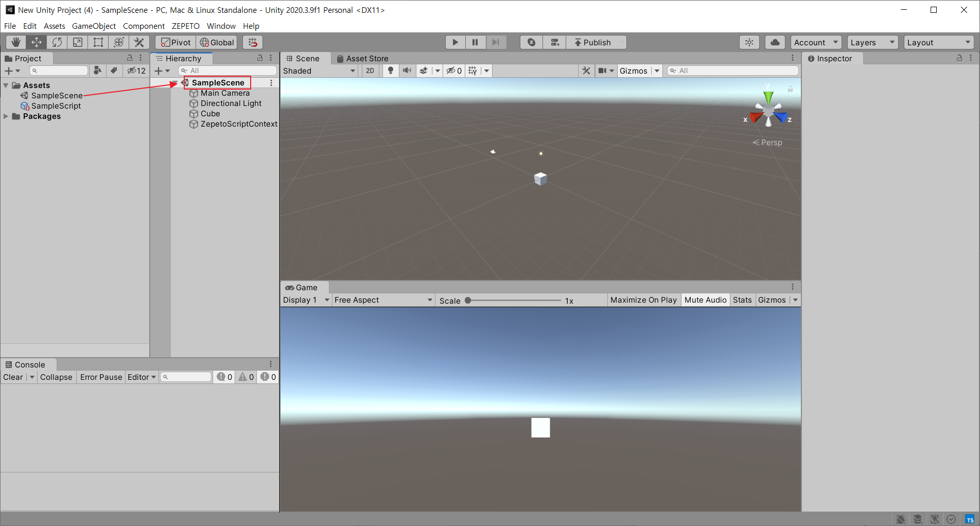Click the Project panel search field
The image size is (980, 526).
pos(59,71)
